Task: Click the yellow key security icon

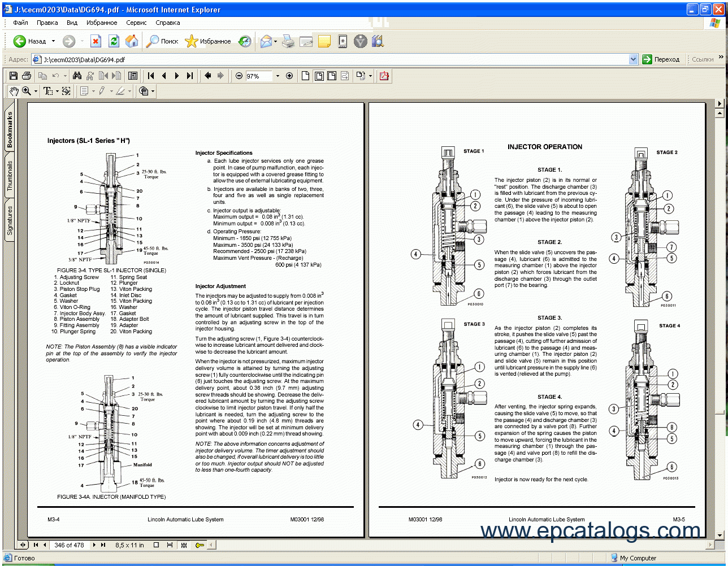Action: (200, 545)
